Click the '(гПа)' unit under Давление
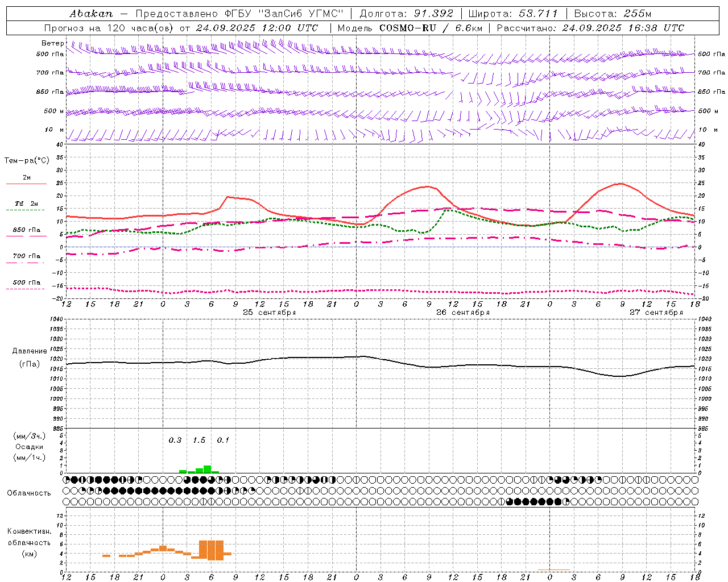 (30, 364)
